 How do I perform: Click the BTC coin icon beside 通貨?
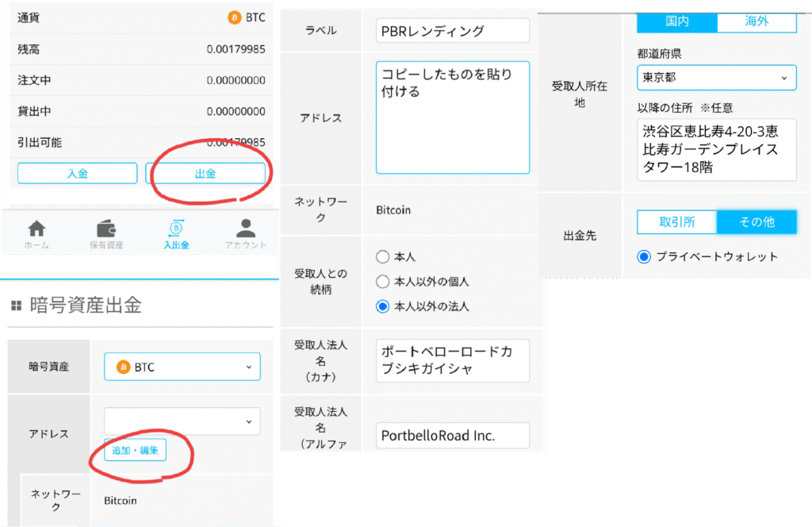coord(234,17)
